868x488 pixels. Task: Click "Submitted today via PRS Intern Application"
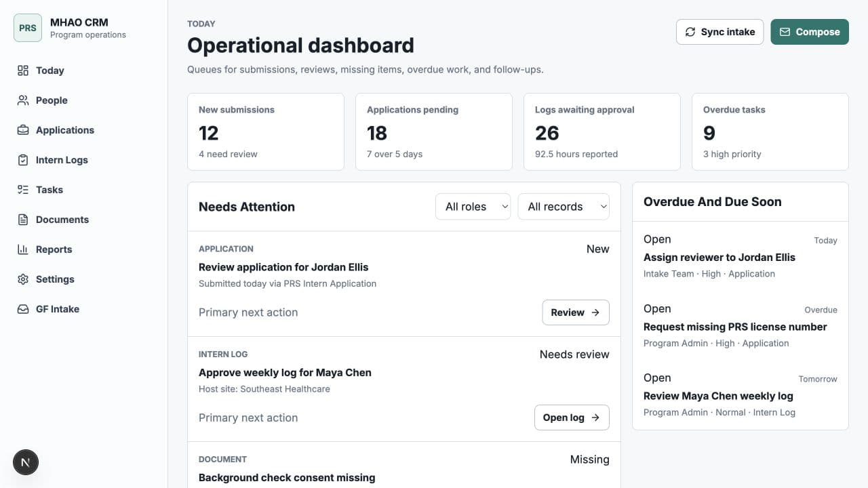[288, 283]
